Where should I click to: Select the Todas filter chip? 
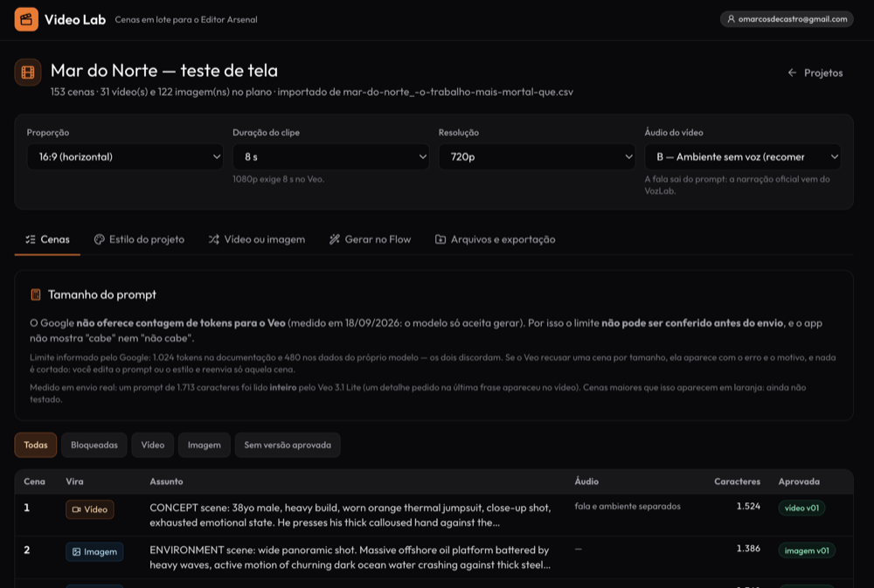(36, 446)
